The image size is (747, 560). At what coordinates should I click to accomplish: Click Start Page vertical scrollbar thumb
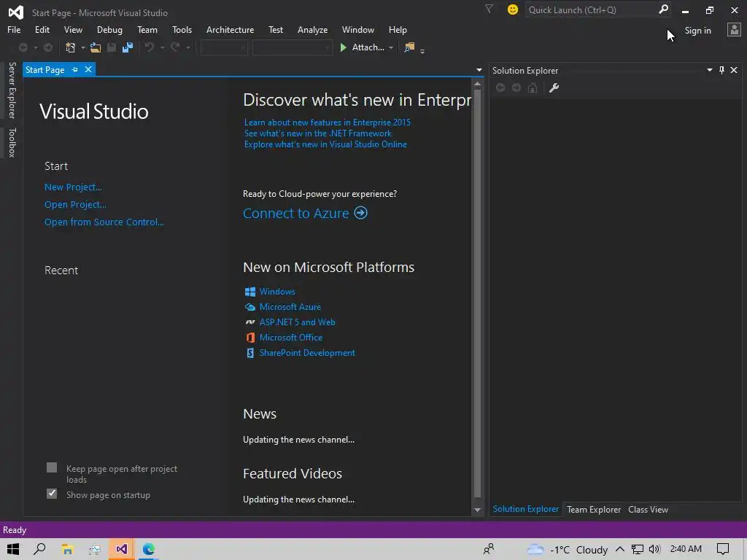pyautogui.click(x=477, y=294)
